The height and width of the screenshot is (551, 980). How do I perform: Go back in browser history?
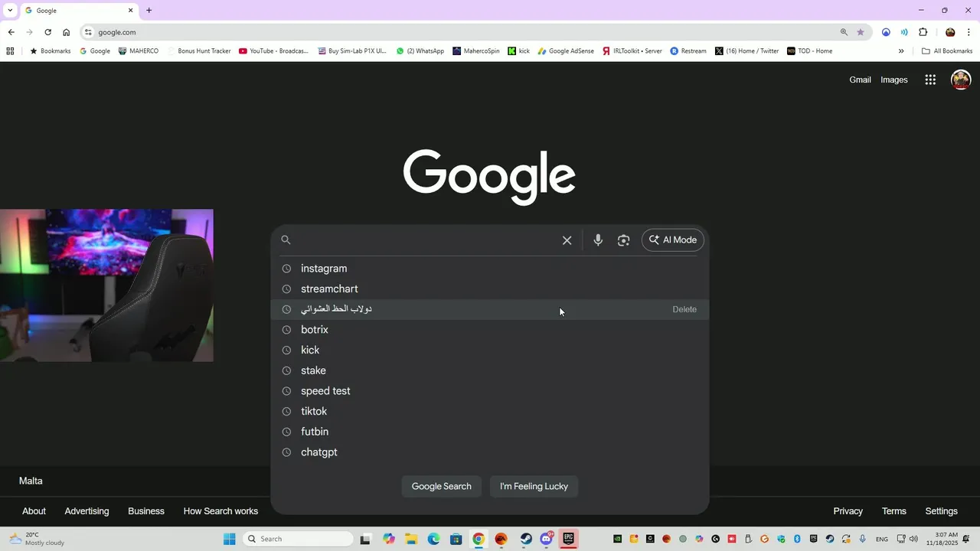click(x=11, y=32)
